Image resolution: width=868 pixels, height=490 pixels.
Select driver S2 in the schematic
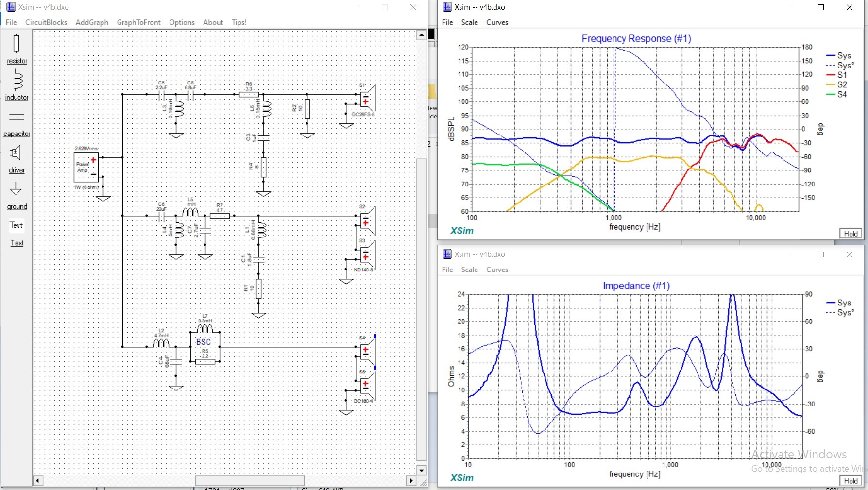click(367, 220)
